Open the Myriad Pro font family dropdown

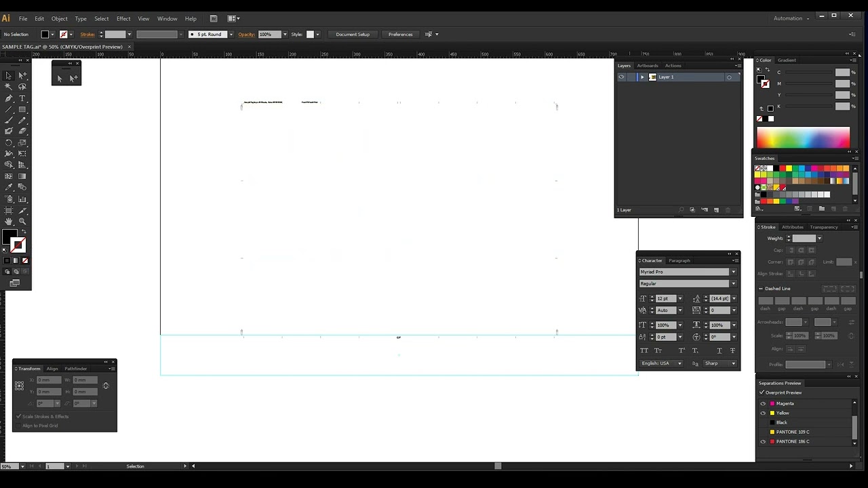tap(733, 272)
